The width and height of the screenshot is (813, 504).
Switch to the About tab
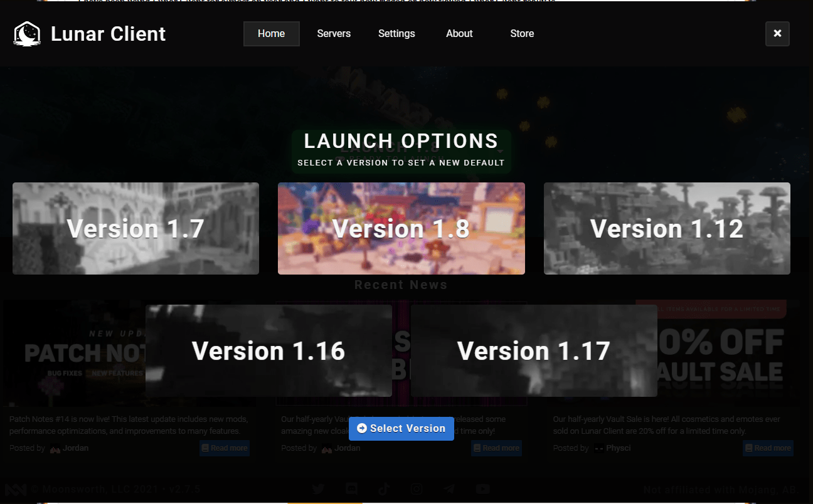[459, 34]
